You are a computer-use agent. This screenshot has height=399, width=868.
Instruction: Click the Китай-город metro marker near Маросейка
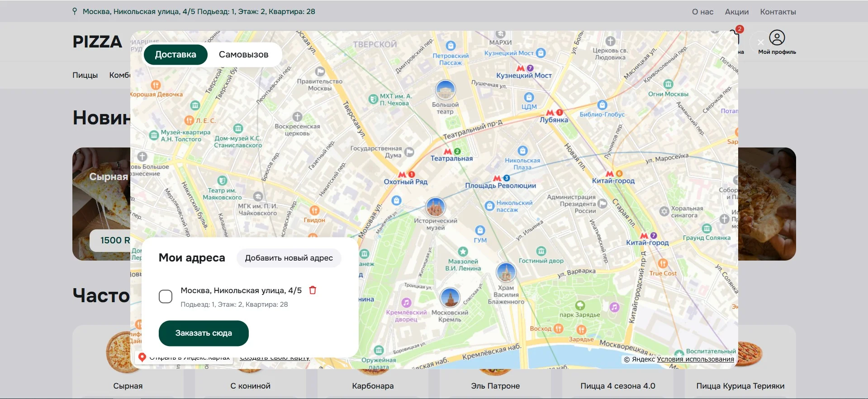tap(609, 174)
